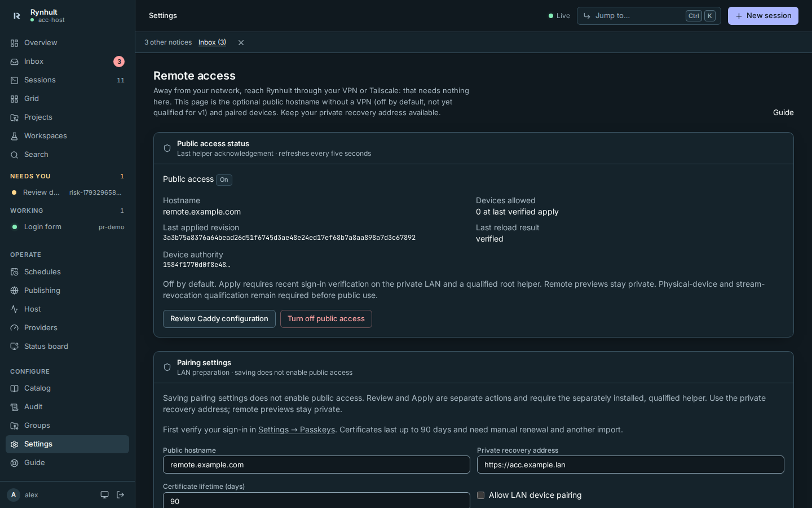The width and height of the screenshot is (812, 508).
Task: Select the Review d... needs-you session item
Action: coord(67,192)
